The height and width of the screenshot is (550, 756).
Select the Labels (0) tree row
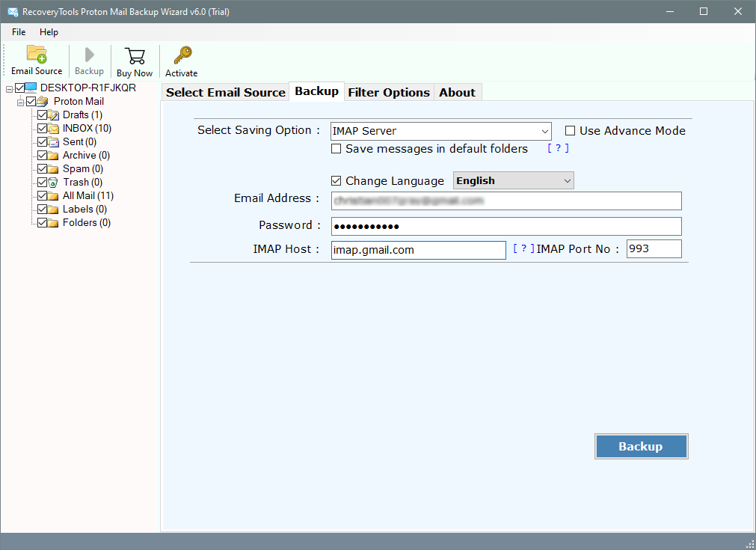coord(84,210)
